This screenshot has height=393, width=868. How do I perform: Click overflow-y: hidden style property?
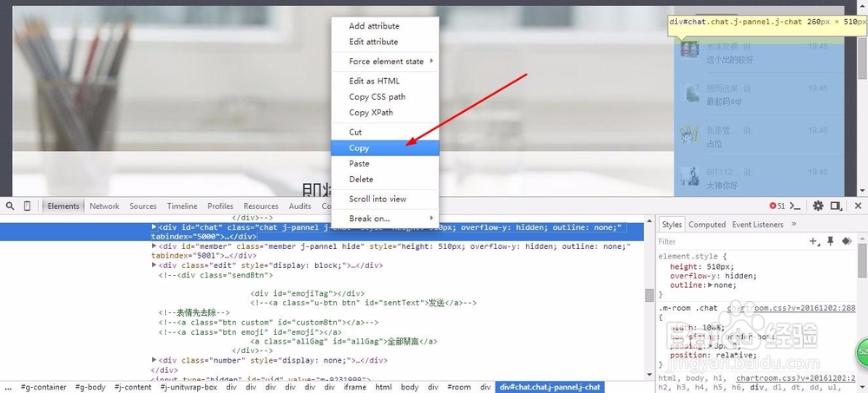(x=713, y=276)
